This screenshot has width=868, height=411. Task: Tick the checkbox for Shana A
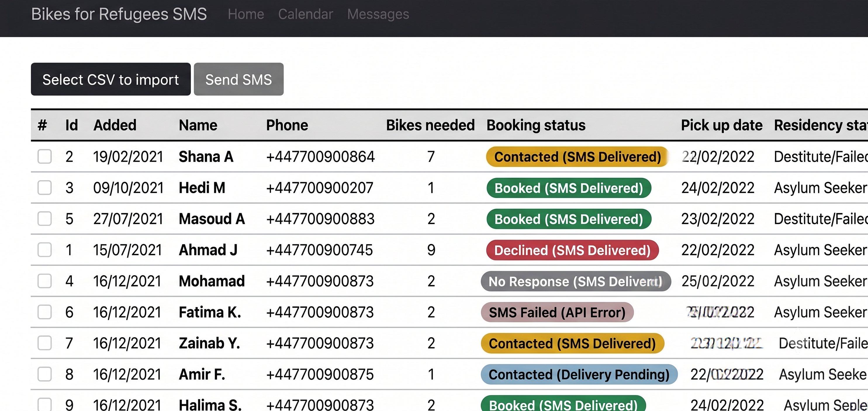(44, 156)
